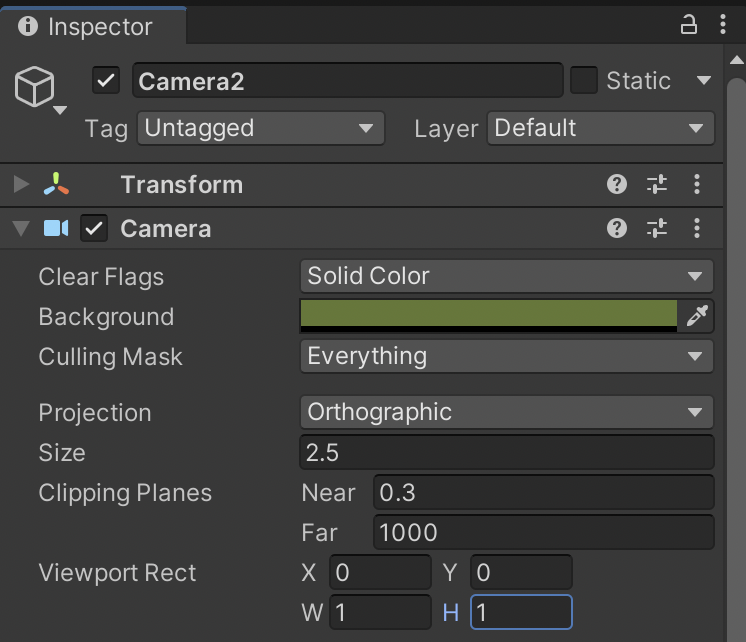The height and width of the screenshot is (642, 746).
Task: Open Transform component more options menu
Action: [x=697, y=184]
